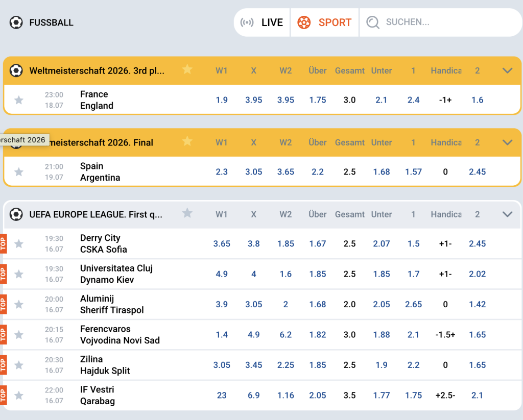Click the orange soccer ball SPORT icon
The height and width of the screenshot is (420, 523).
pos(304,22)
